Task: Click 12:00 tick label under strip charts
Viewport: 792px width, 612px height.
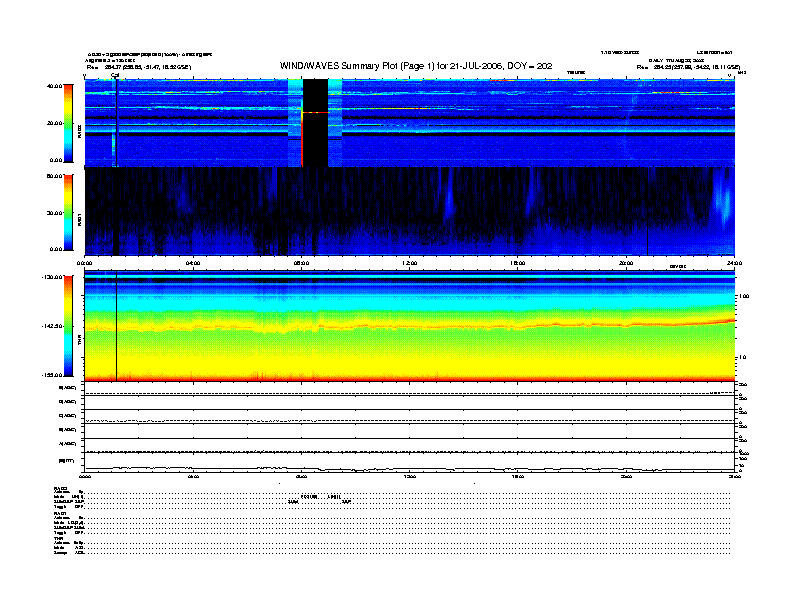Action: (410, 476)
